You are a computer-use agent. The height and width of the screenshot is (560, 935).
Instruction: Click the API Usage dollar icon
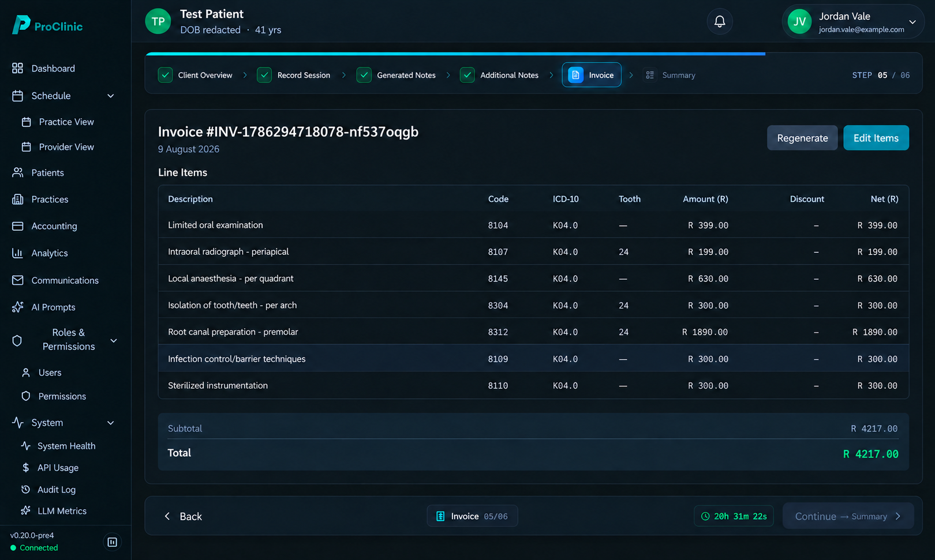click(25, 468)
